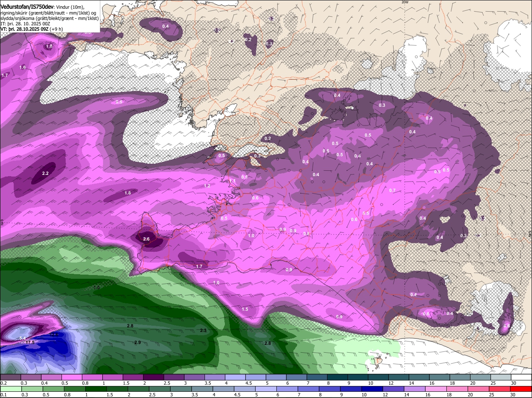
Task: Click the 2.9 rain value label
Action: tap(138, 342)
